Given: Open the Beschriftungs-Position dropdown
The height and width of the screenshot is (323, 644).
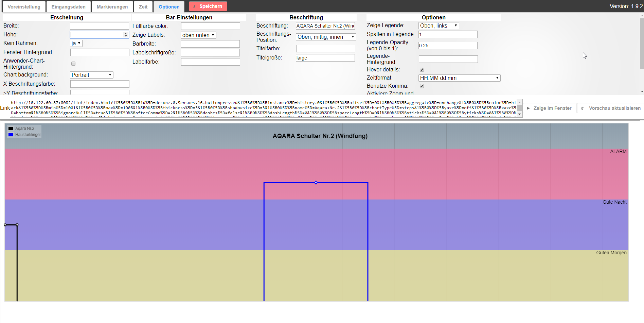Looking at the screenshot, I should [326, 37].
